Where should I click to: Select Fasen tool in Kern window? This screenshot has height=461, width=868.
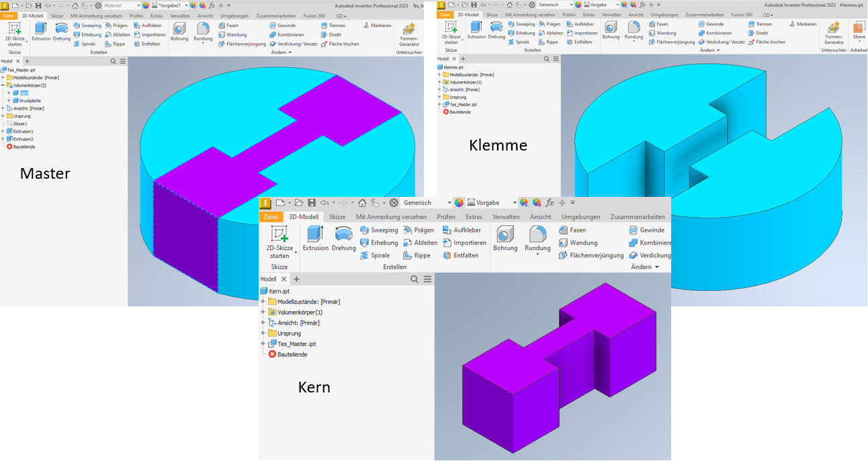pyautogui.click(x=572, y=230)
